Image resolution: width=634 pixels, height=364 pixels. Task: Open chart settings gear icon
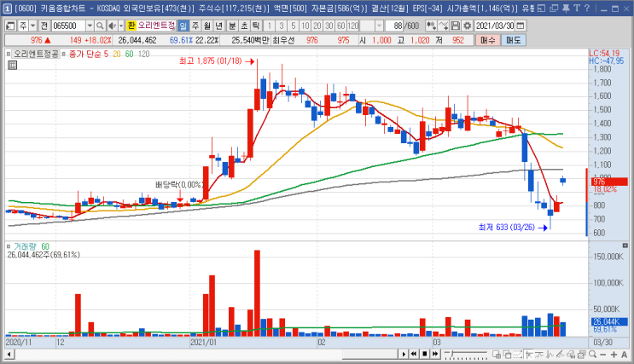[x=467, y=26]
